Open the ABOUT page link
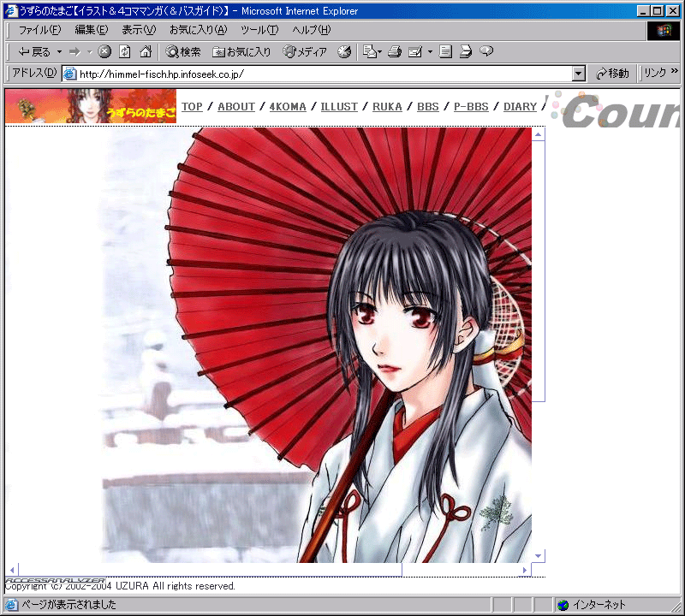The width and height of the screenshot is (685, 616). [236, 107]
